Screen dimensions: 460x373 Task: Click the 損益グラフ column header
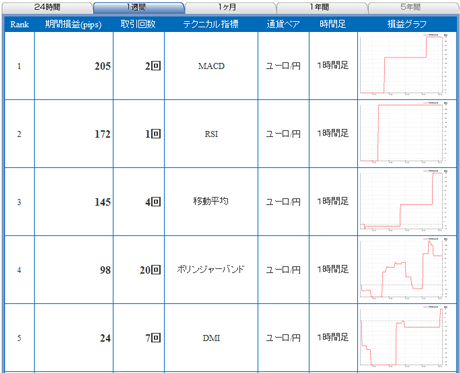click(x=407, y=24)
